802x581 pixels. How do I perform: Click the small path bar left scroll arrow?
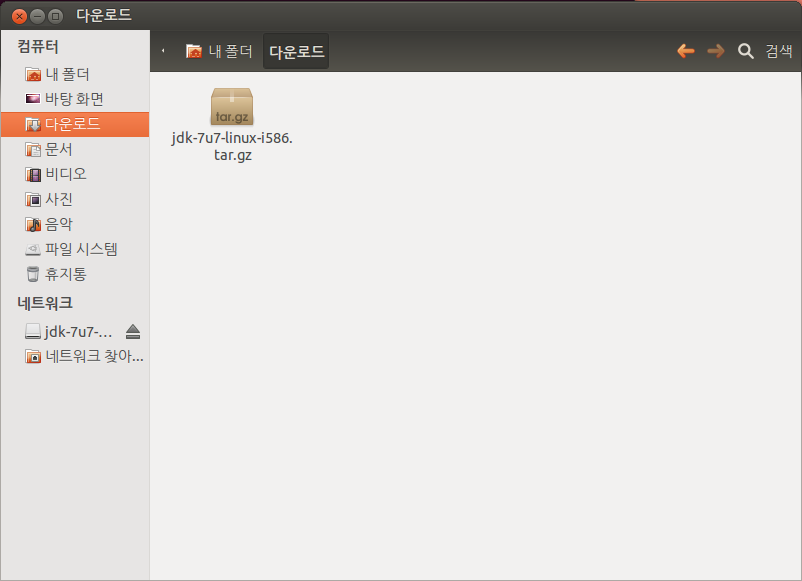[163, 51]
